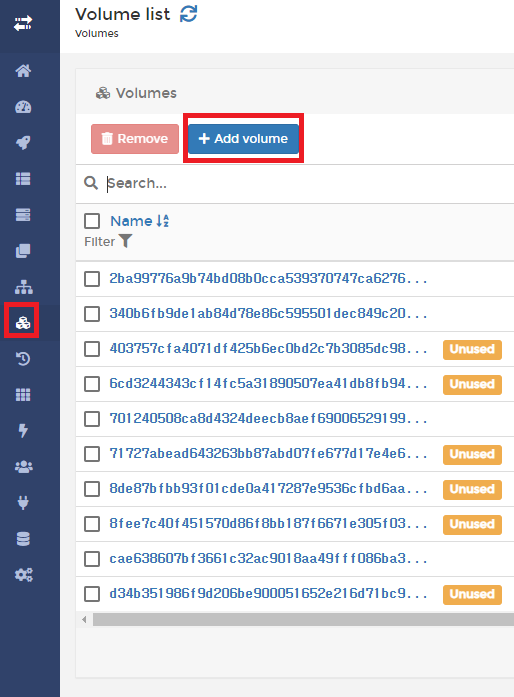This screenshot has height=697, width=514.
Task: Select checkbox for volume 71727abead64...
Action: 92,454
